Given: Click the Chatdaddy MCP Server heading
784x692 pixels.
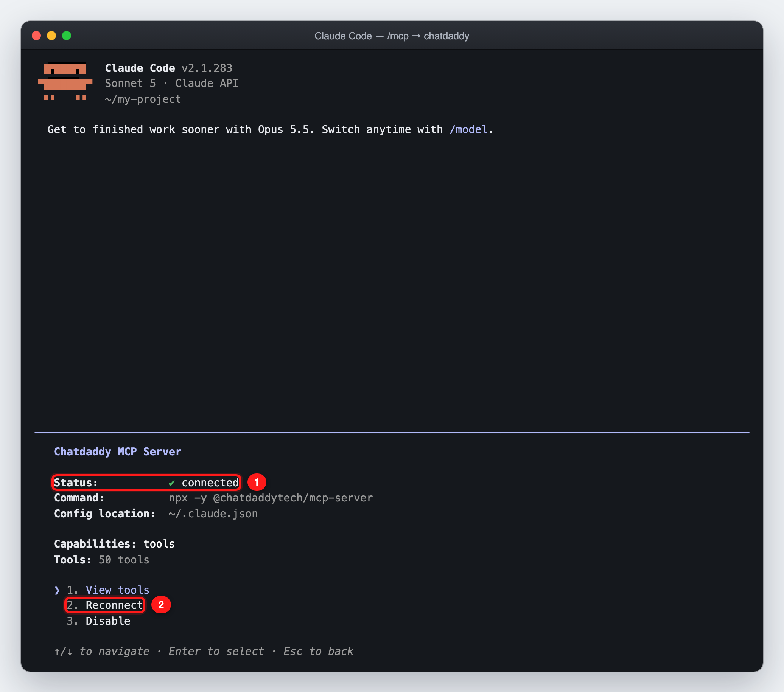Looking at the screenshot, I should tap(118, 452).
